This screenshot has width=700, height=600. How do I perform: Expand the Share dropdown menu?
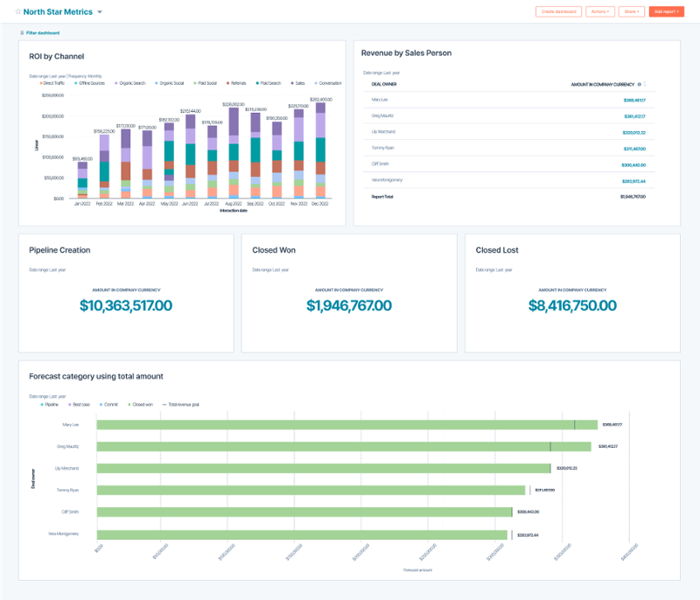[x=631, y=11]
